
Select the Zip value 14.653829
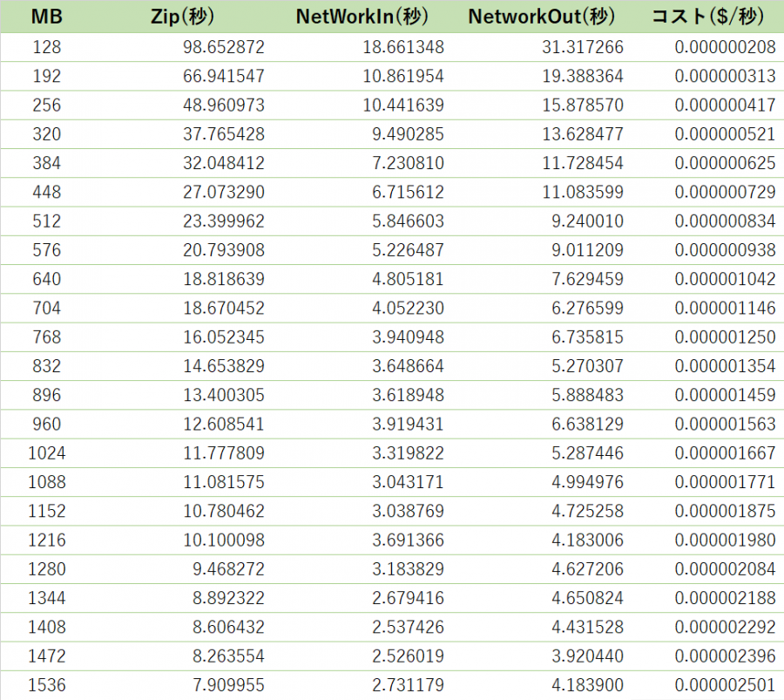(224, 366)
